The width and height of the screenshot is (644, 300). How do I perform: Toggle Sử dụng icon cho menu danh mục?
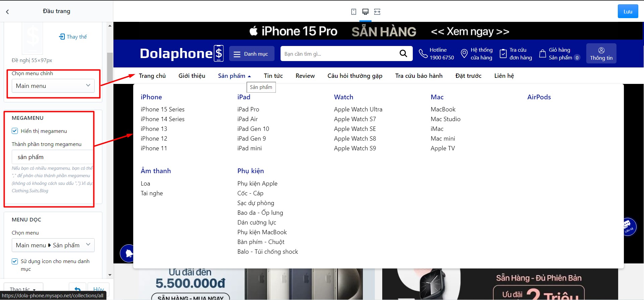pos(15,261)
